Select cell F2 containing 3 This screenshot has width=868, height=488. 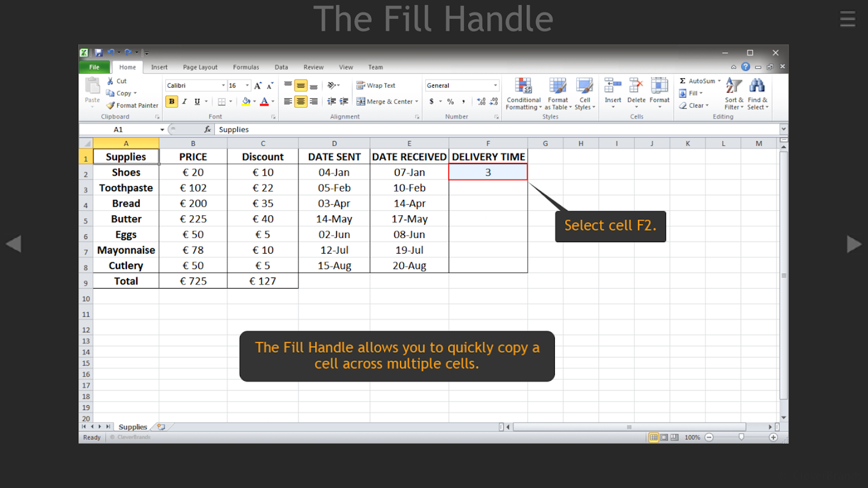(488, 172)
